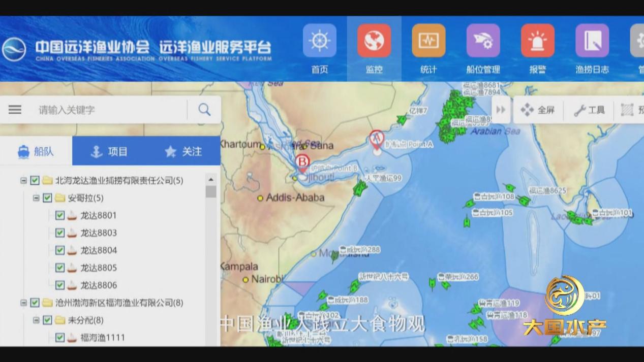Open the 报警 alarm siren icon
Viewport: 644px width, 362px height.
[537, 41]
